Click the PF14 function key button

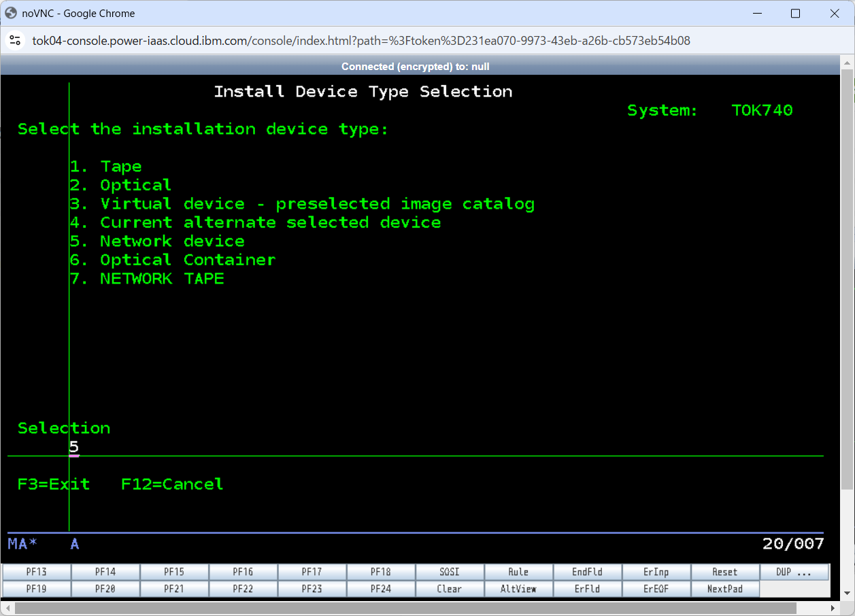tap(105, 572)
